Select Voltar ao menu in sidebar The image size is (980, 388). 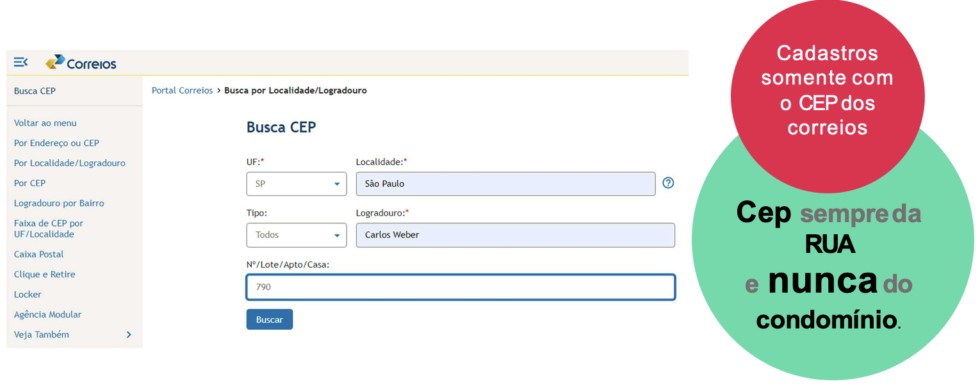coord(45,123)
